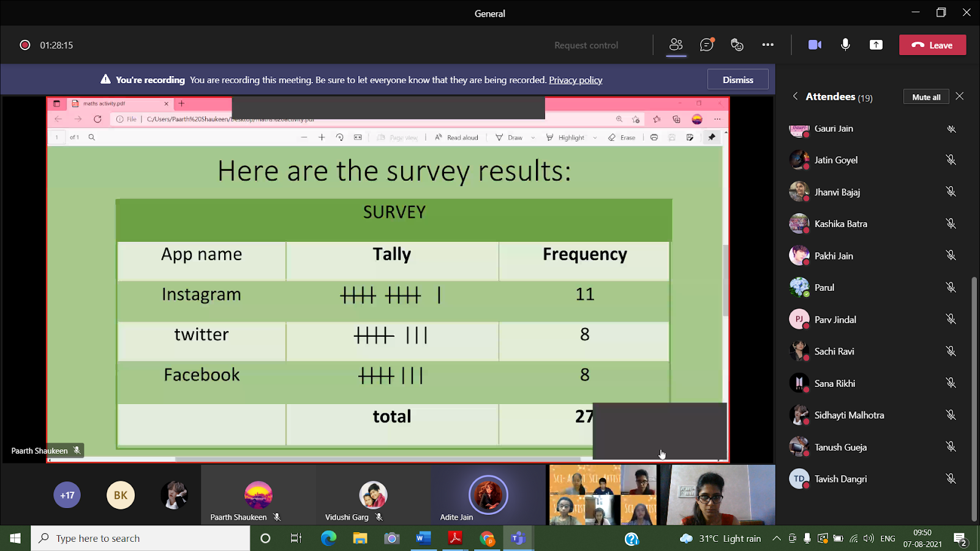
Task: Open the share content tray
Action: pyautogui.click(x=876, y=45)
